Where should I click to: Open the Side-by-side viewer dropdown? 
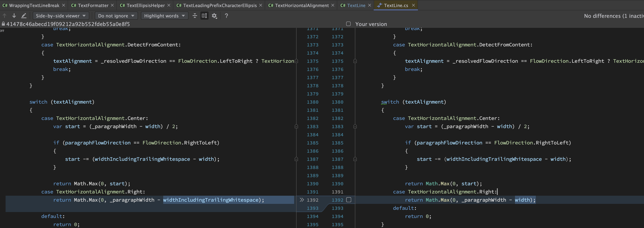click(x=61, y=15)
